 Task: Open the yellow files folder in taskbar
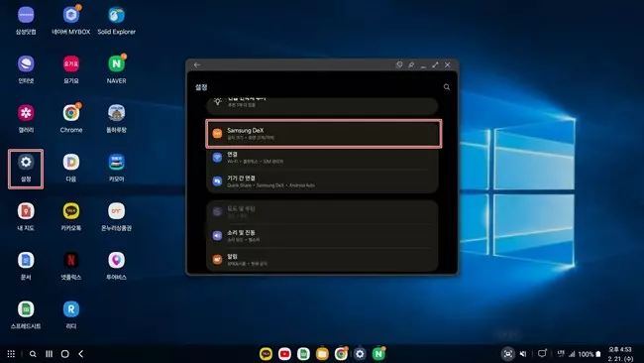click(x=322, y=353)
